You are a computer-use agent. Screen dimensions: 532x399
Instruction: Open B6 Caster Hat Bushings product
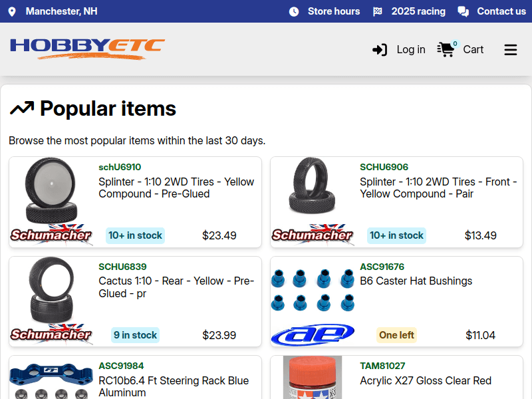pyautogui.click(x=416, y=281)
